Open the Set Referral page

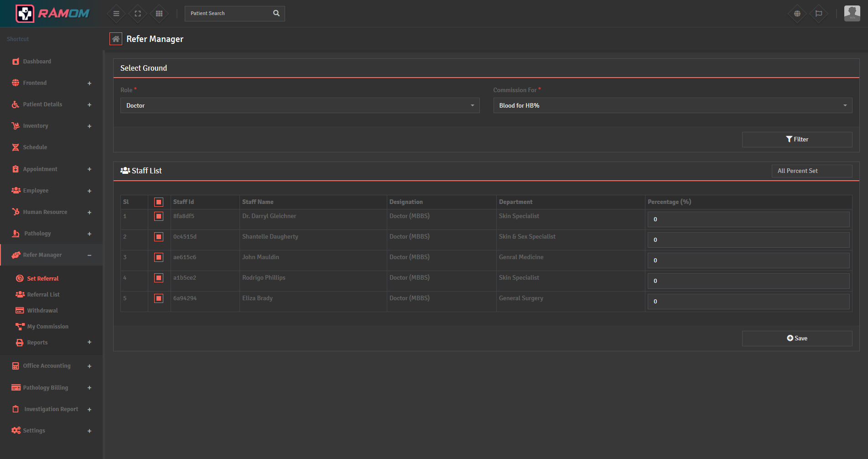point(43,278)
